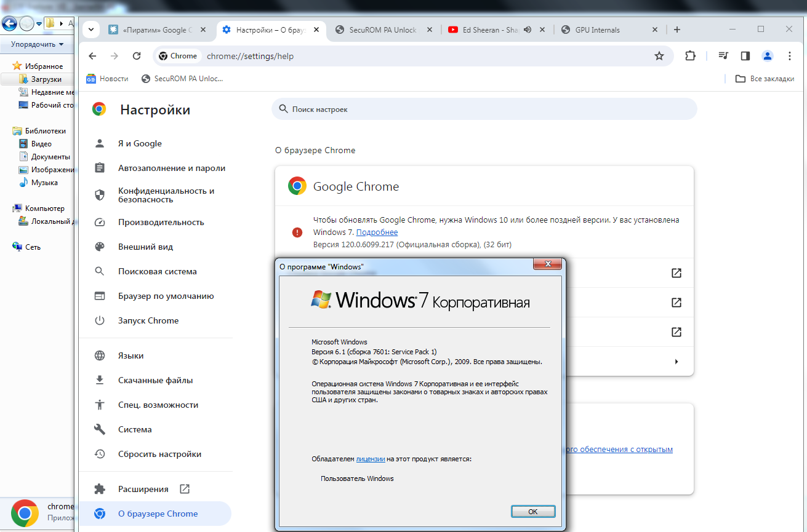
Task: Open a new Chrome tab
Action: 677,30
